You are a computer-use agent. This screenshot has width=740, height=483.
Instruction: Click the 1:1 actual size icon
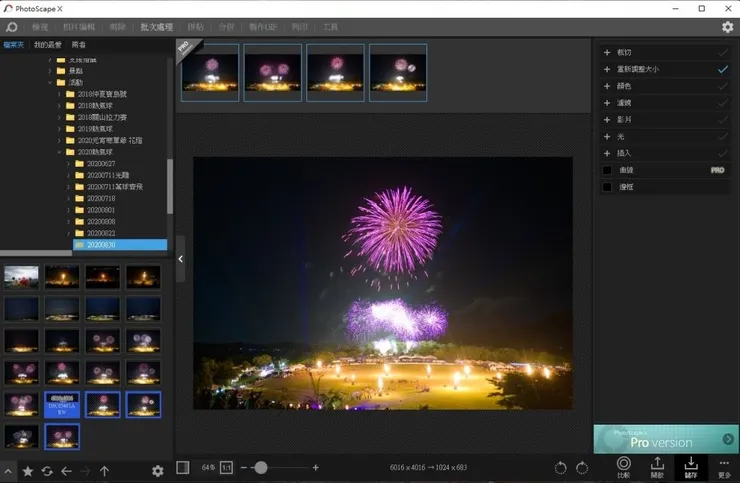(x=227, y=467)
